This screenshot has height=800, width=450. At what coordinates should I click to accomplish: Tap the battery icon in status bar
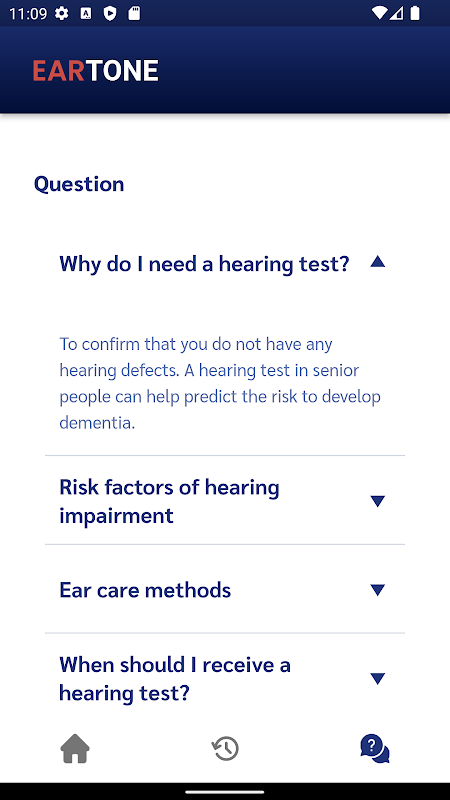coord(415,13)
